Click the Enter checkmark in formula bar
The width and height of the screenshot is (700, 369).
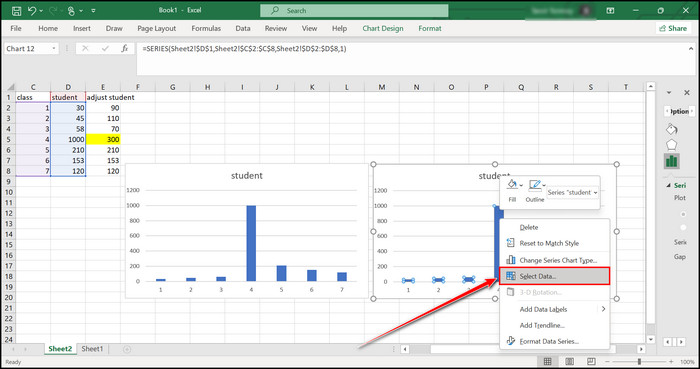tap(105, 49)
